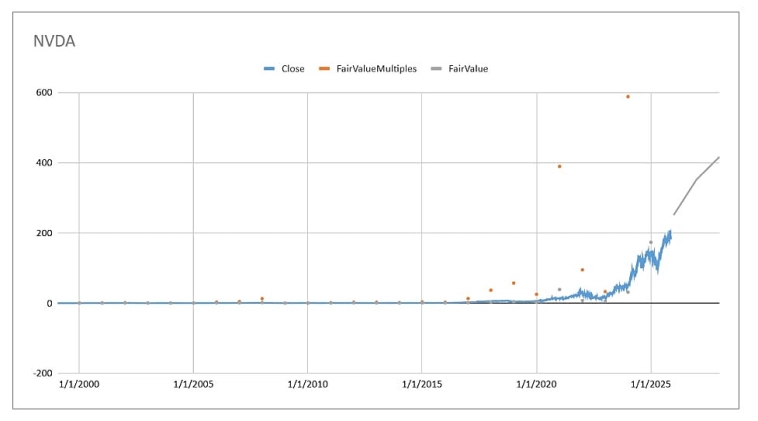
Task: Select the blue Close legend swatch
Action: (269, 69)
